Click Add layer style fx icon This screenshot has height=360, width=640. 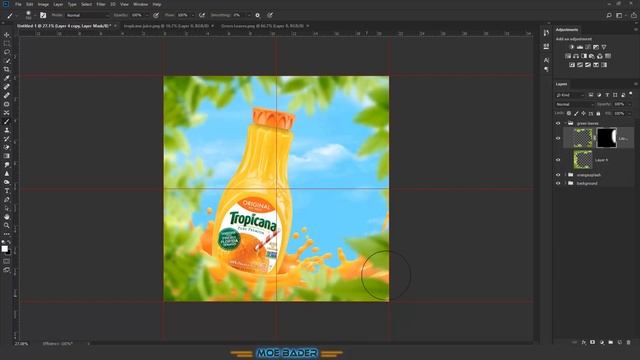584,342
